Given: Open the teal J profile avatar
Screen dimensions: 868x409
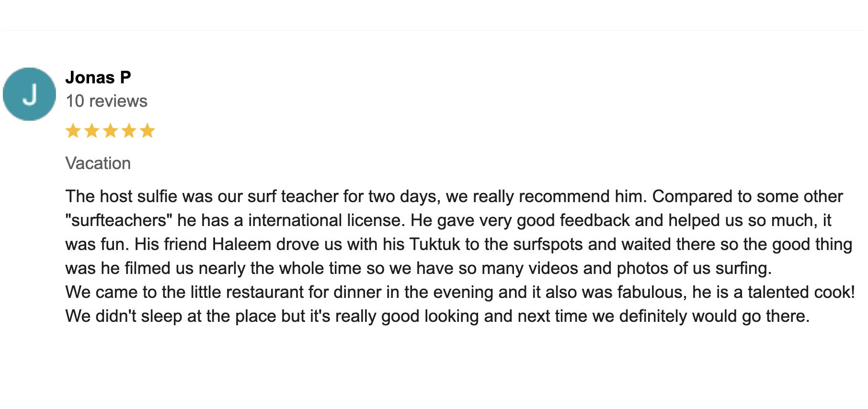Looking at the screenshot, I should (29, 94).
